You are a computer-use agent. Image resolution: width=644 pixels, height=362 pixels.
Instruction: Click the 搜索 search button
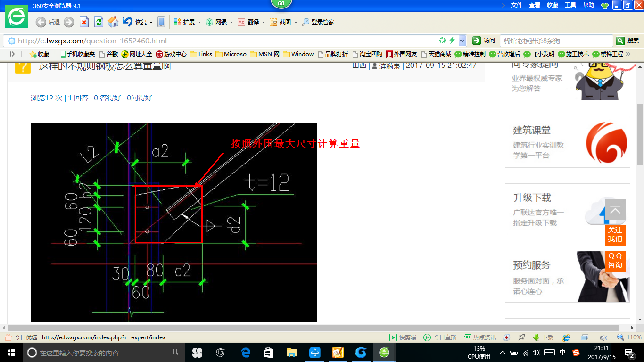coord(628,41)
